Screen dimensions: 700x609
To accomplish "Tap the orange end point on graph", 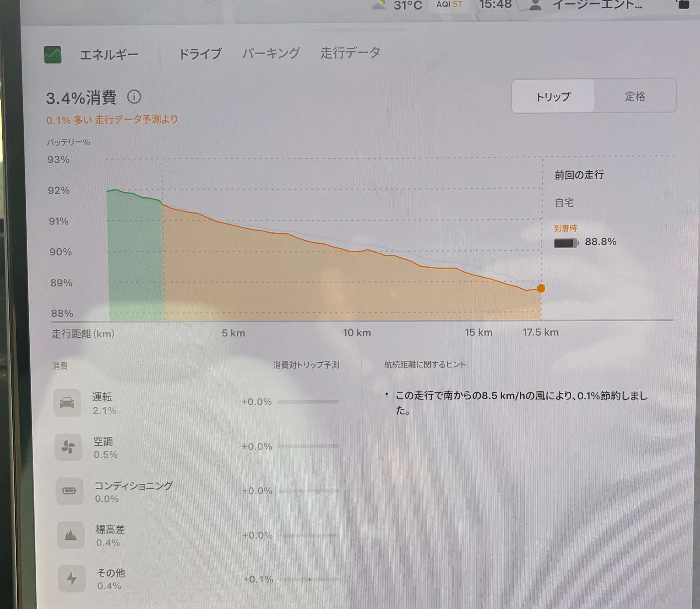I will pyautogui.click(x=541, y=288).
